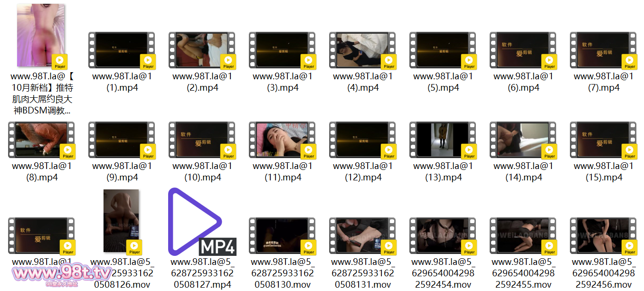
Task: Open the 1 (7).mp4 file icon
Action: tap(603, 50)
